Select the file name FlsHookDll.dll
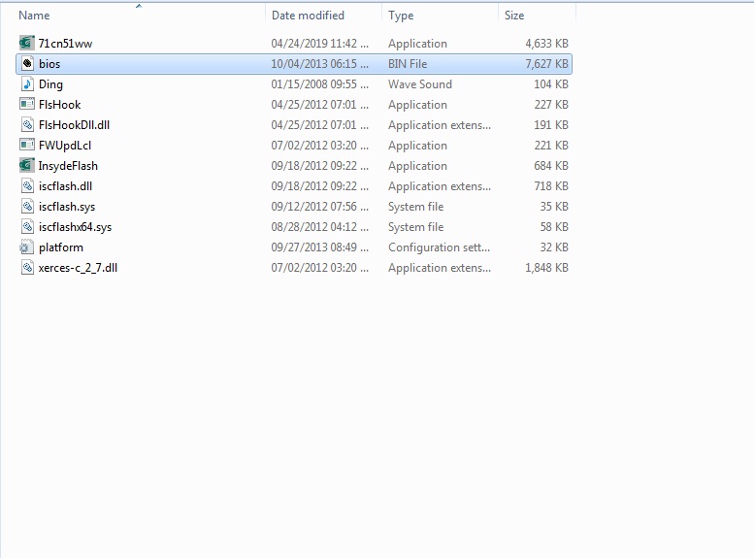 pos(74,125)
